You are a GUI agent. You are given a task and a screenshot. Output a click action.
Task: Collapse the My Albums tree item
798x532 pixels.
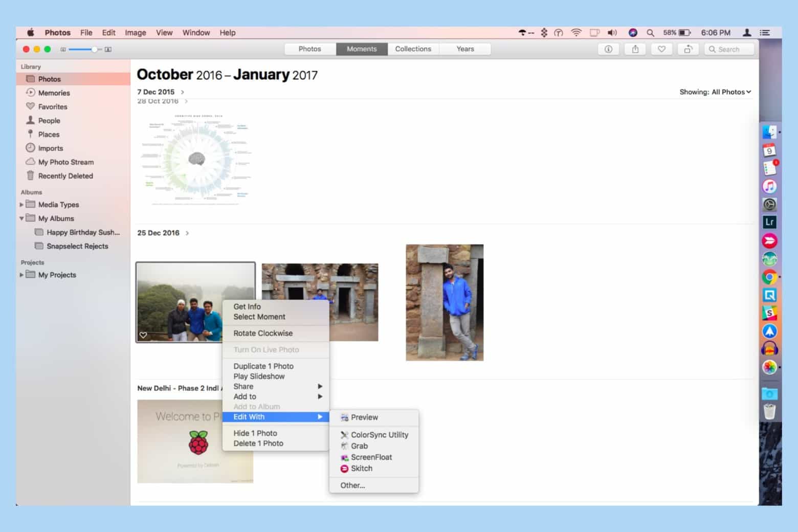coord(21,218)
